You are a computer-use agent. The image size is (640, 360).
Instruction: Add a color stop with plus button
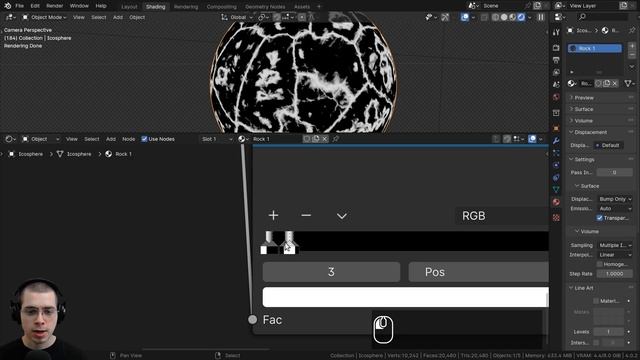pyautogui.click(x=273, y=216)
